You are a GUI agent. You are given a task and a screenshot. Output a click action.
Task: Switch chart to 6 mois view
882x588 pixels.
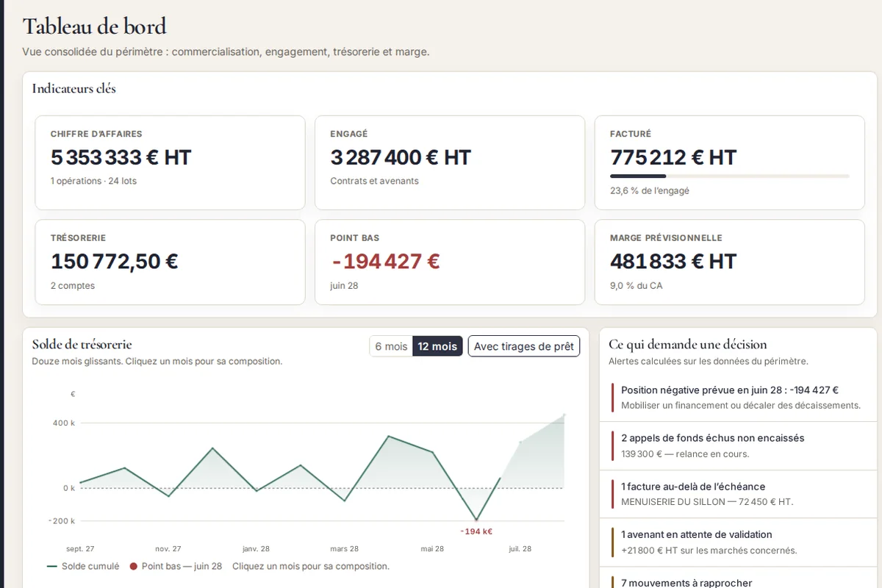pyautogui.click(x=391, y=346)
